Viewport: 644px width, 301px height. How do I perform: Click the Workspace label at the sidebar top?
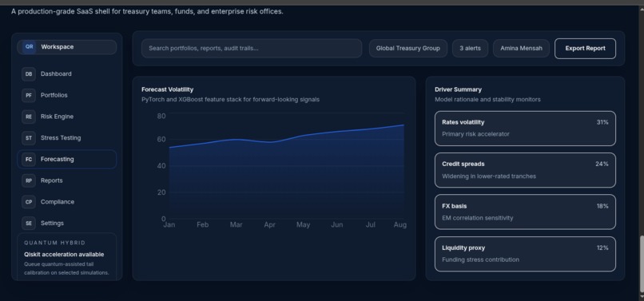(57, 47)
